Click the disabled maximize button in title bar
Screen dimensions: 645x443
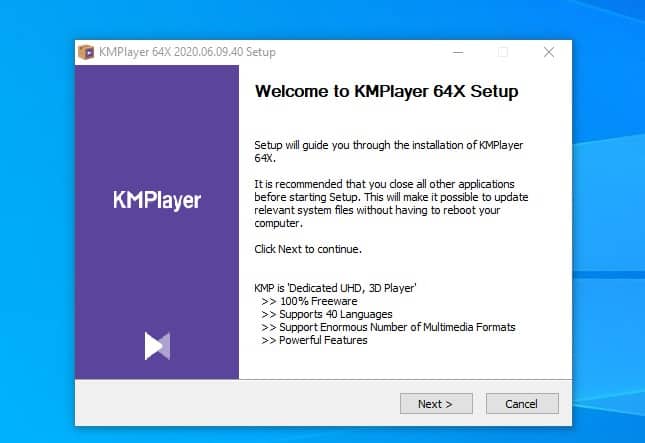point(503,52)
